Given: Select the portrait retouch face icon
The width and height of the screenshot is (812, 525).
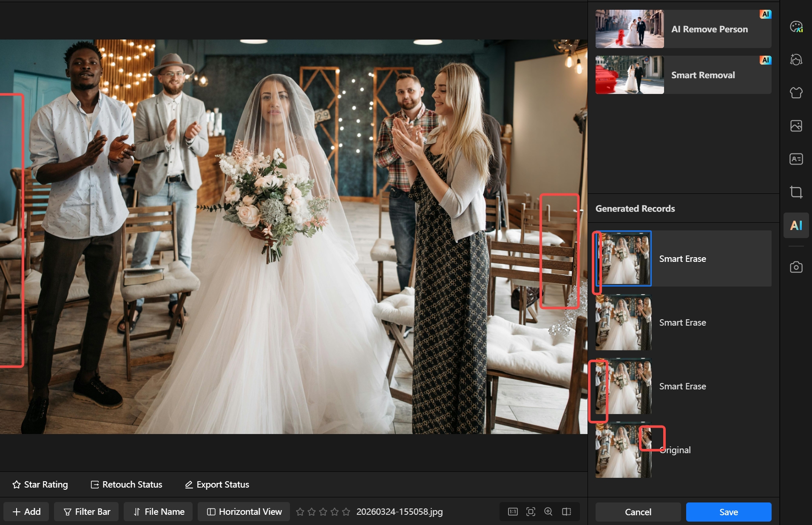Looking at the screenshot, I should coord(796,60).
